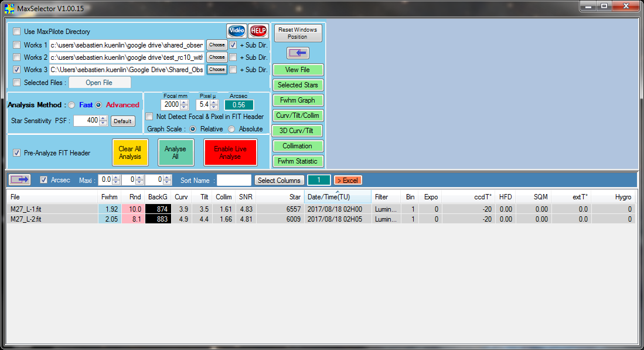Increase the Focal mm spinner value

(x=184, y=102)
